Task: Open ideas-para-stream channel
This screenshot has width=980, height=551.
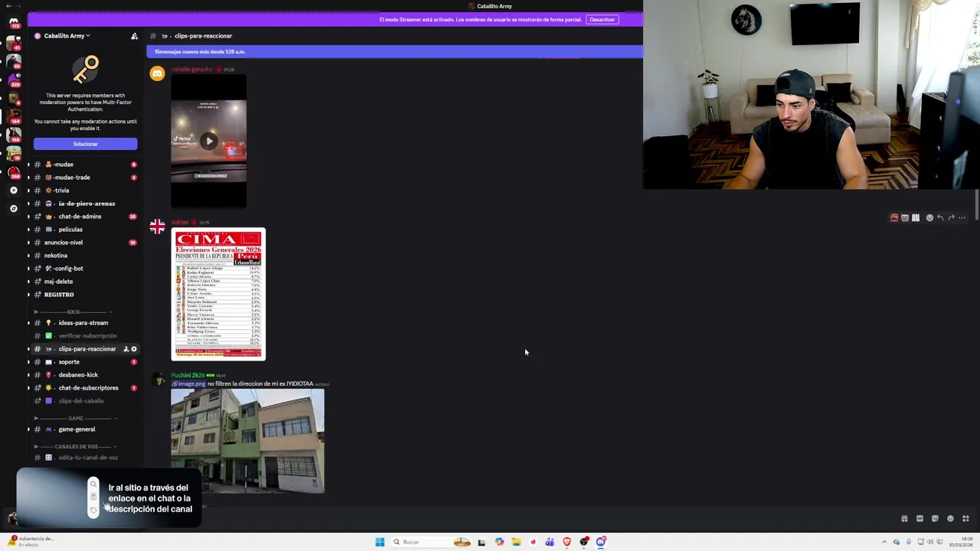Action: pyautogui.click(x=84, y=323)
